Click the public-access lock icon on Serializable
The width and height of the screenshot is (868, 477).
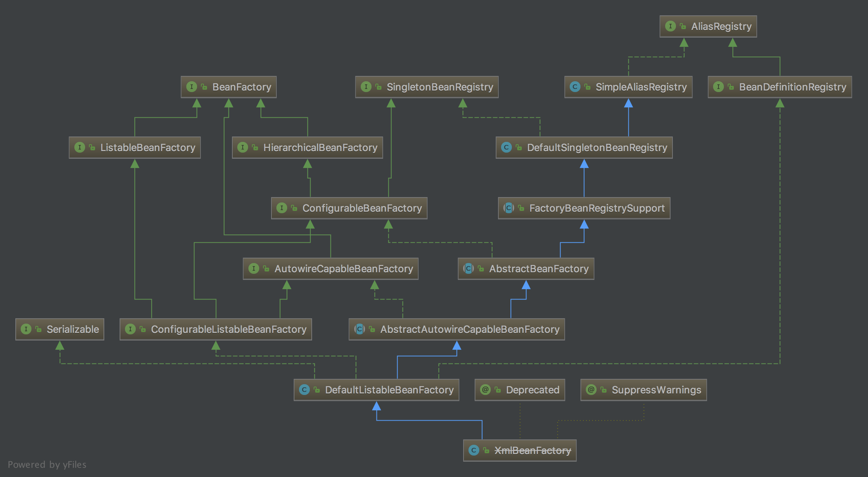[x=38, y=329]
